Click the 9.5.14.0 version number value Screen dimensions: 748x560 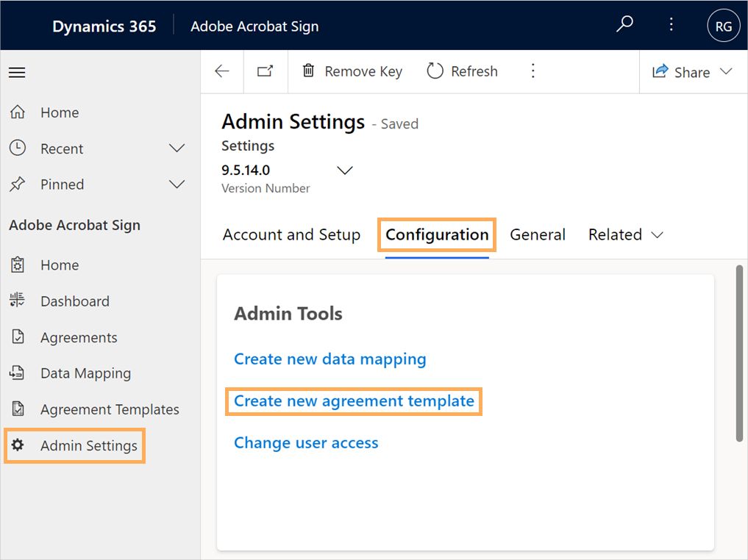pos(246,170)
